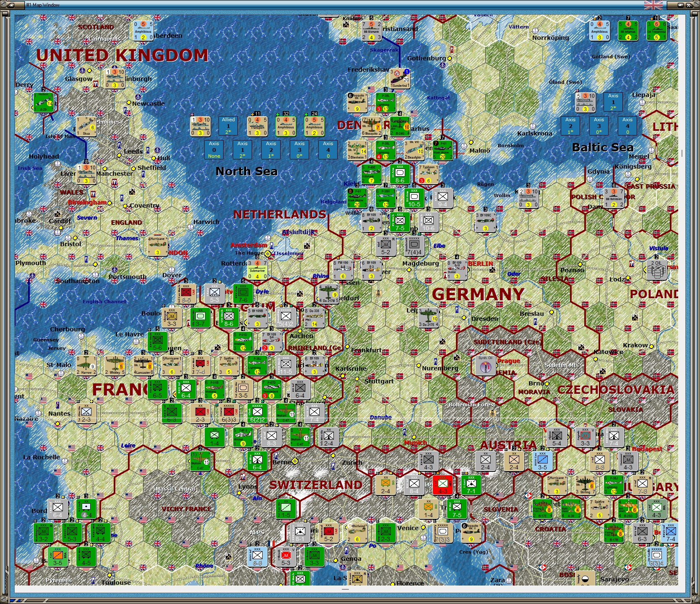
Task: Select the A-29 Hudson air counter
Action: (43, 102)
